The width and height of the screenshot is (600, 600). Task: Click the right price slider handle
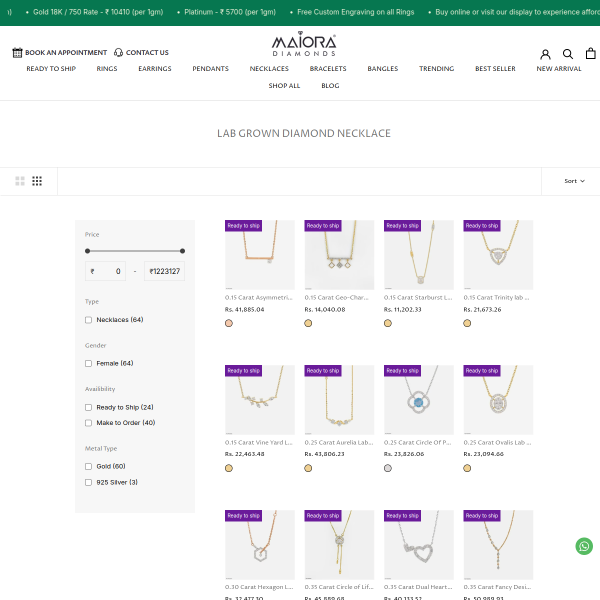point(182,251)
